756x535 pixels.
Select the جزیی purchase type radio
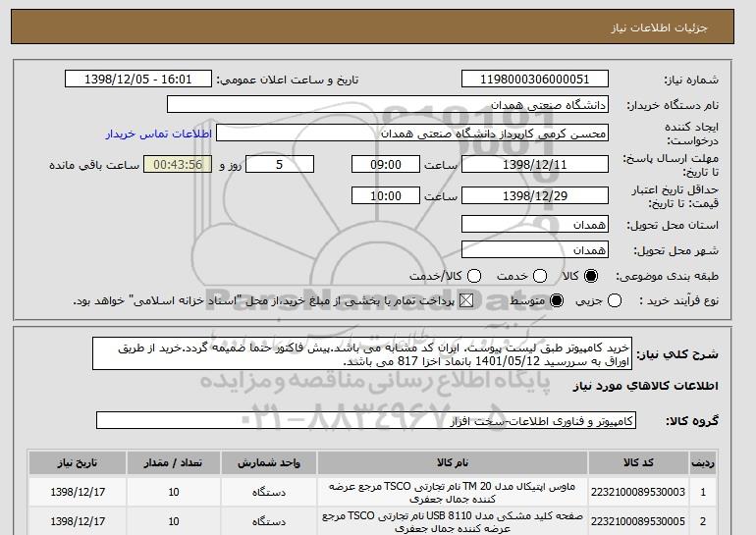point(615,300)
